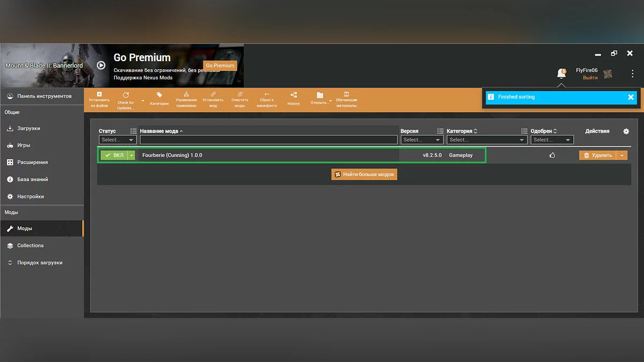Endorse Fourberie with the thumbs-up icon

552,155
